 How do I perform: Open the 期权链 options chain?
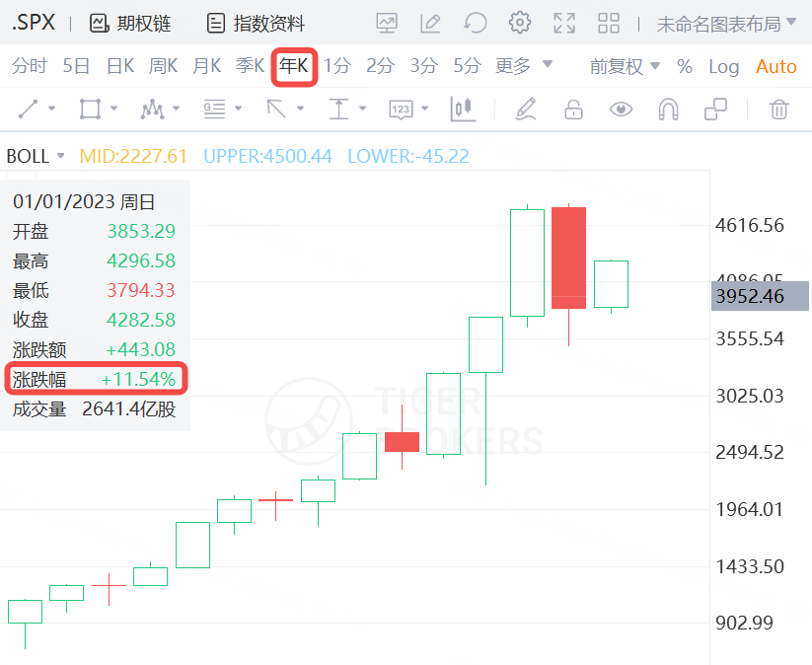(x=129, y=23)
